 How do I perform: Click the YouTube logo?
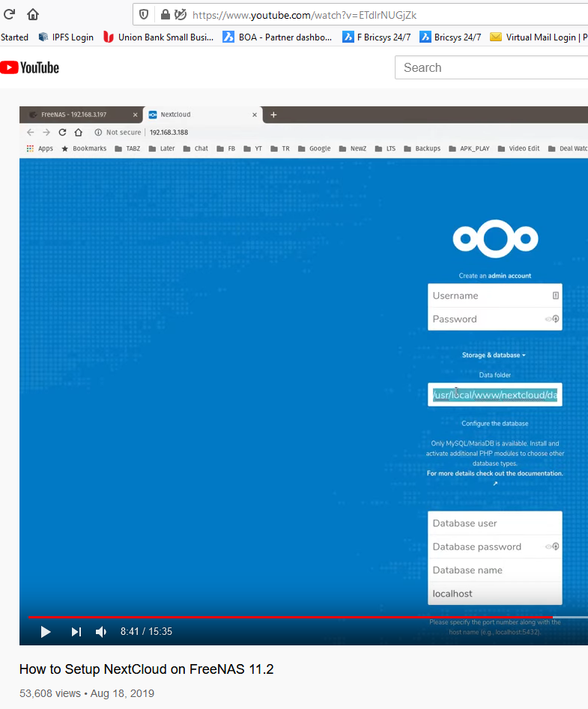tap(30, 67)
